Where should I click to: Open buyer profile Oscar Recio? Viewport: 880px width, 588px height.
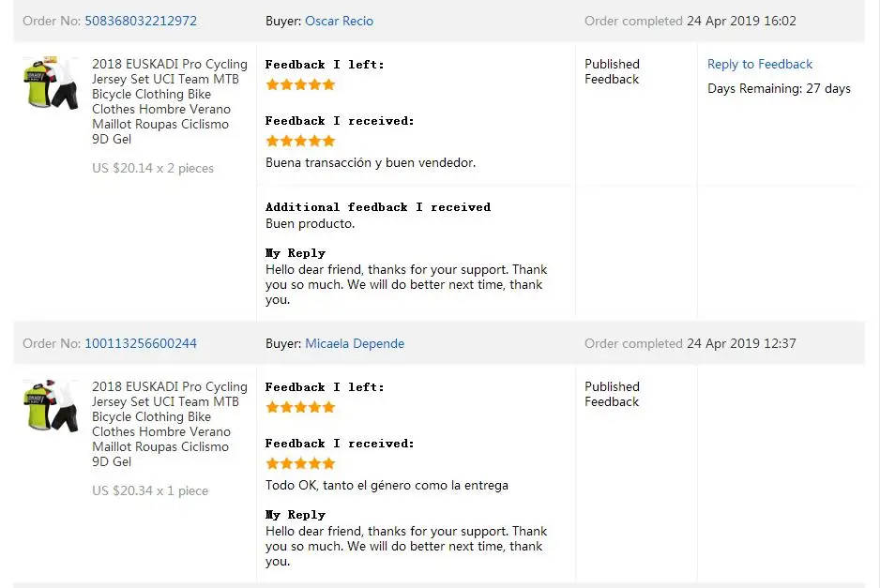pos(339,21)
